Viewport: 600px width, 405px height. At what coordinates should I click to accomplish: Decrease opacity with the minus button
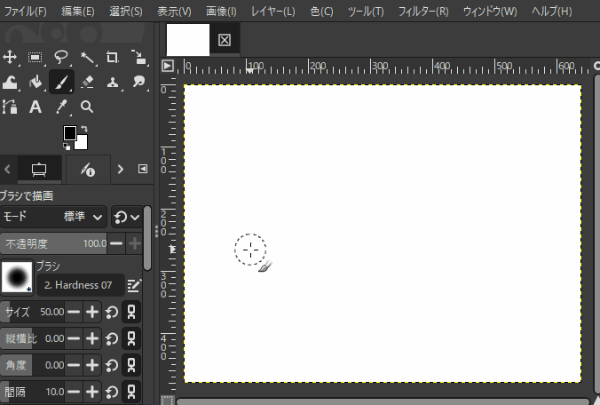pos(116,243)
